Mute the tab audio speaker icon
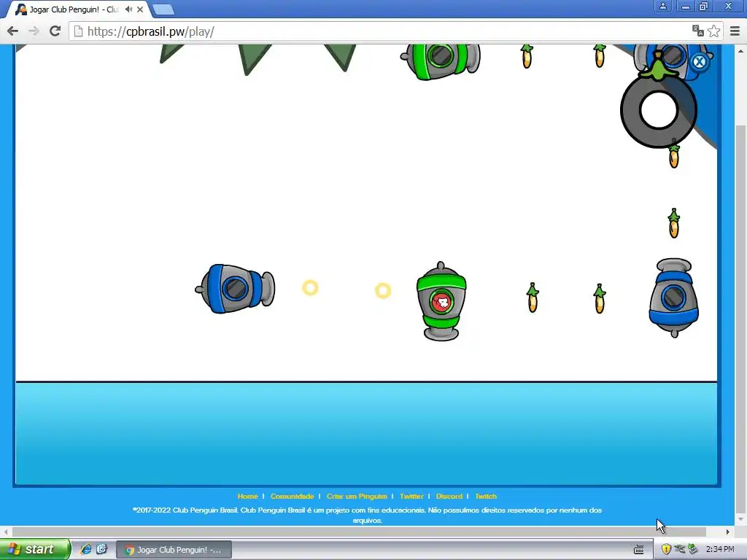The height and width of the screenshot is (560, 747). (128, 9)
